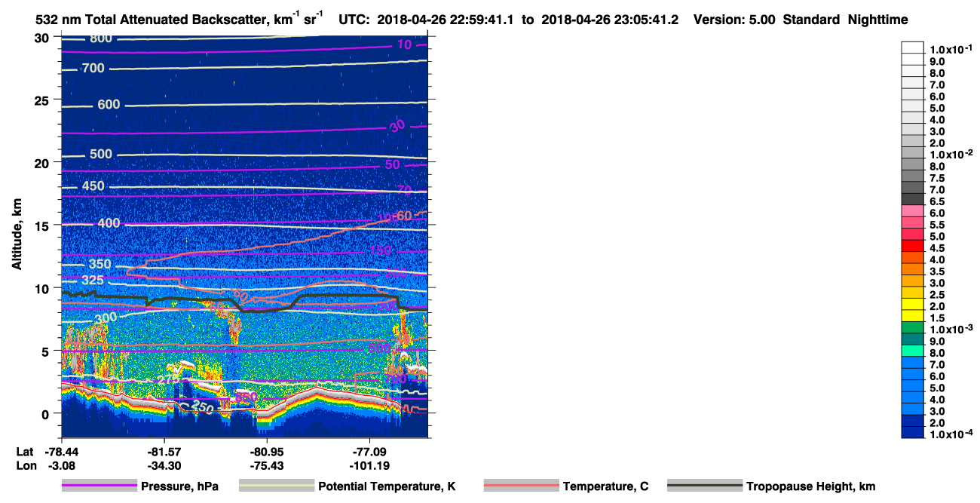Click the altitude axis tick 25
Screen dimensions: 980x503
(43, 100)
